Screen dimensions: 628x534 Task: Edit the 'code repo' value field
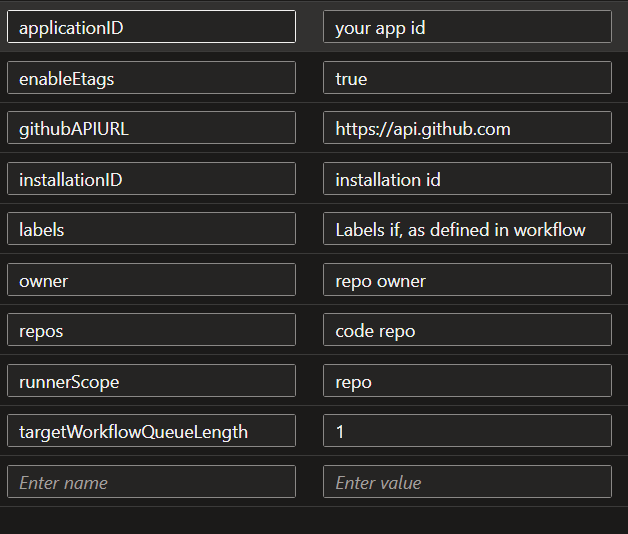tap(467, 330)
